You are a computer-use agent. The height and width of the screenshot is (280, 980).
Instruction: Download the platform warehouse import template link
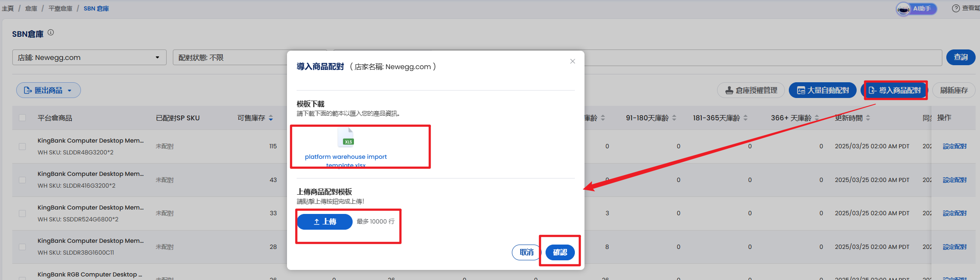346,161
